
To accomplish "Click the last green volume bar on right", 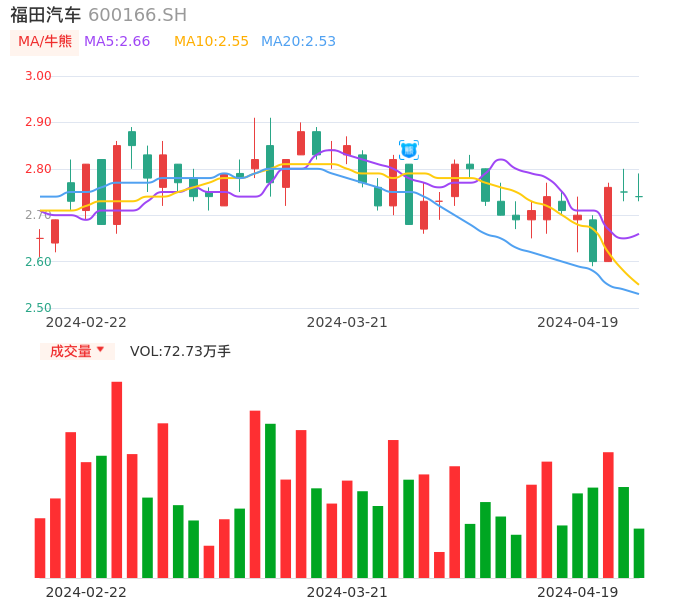I will (639, 553).
